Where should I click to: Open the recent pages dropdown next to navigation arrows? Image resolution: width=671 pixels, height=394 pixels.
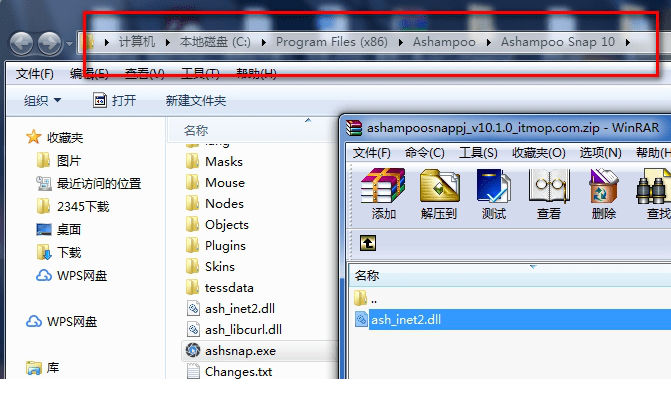pos(69,43)
